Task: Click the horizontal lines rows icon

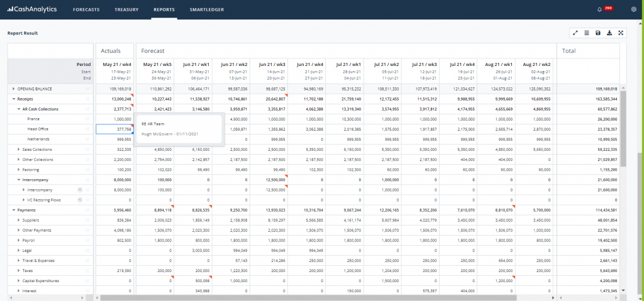Action: click(x=587, y=33)
